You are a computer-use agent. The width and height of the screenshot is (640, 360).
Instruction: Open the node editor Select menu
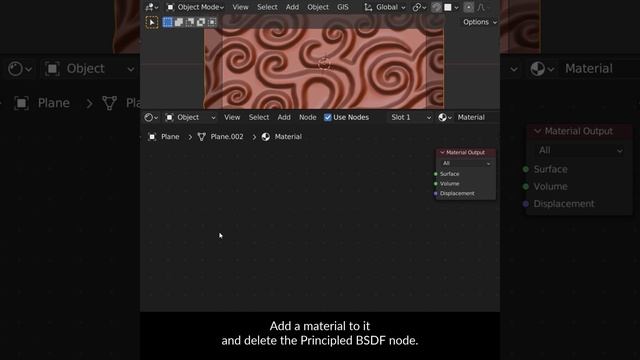click(259, 118)
